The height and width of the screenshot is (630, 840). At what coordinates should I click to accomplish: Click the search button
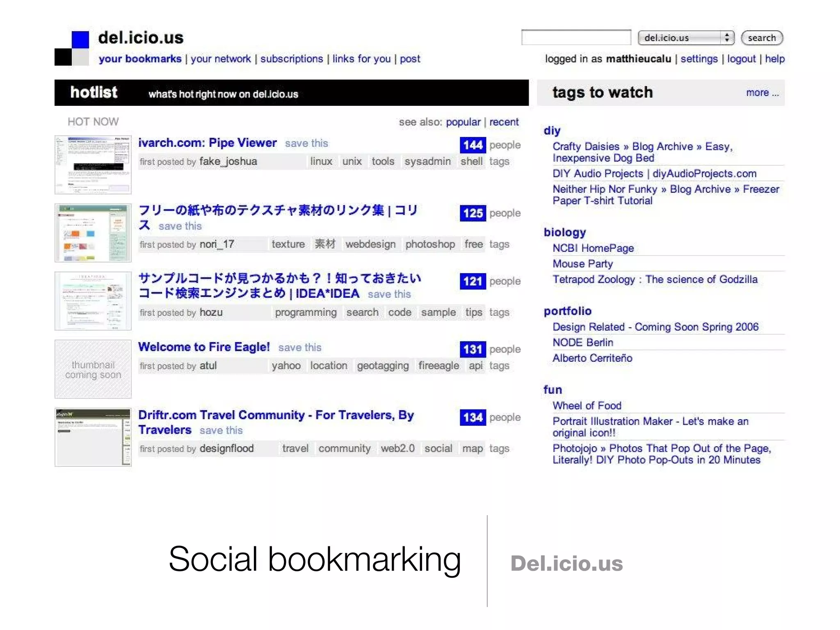pos(762,38)
